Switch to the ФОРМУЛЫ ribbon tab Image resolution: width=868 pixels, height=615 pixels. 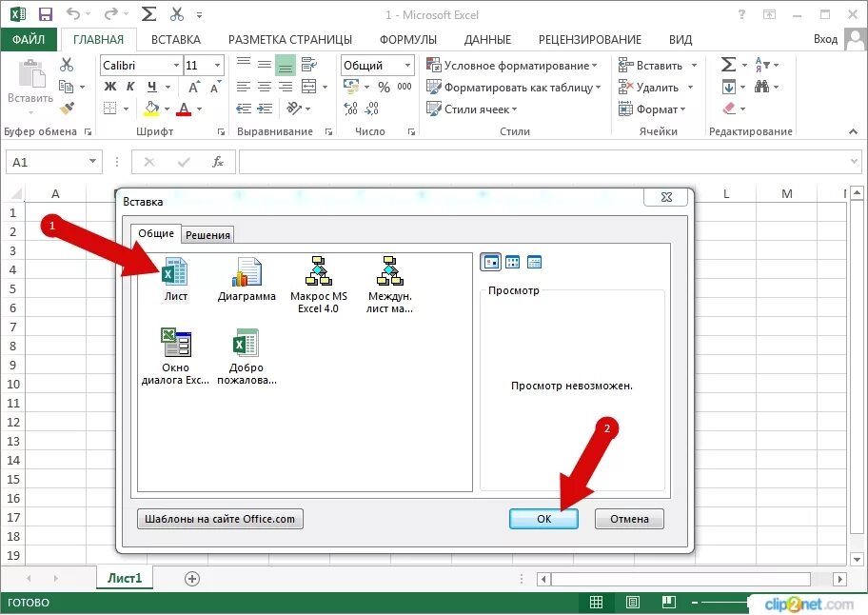click(408, 39)
